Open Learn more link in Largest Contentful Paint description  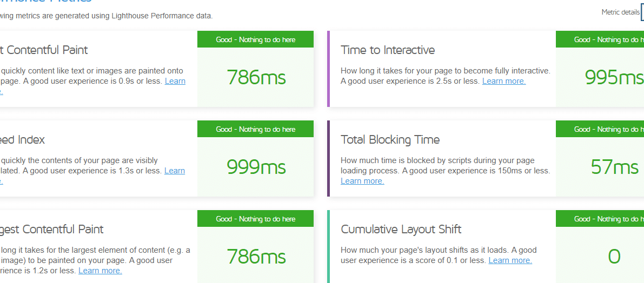click(x=100, y=271)
